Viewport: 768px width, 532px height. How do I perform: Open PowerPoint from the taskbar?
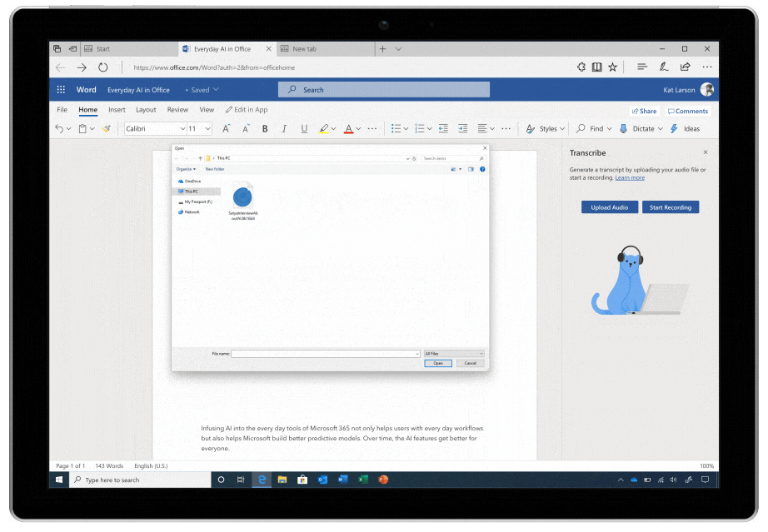click(383, 480)
